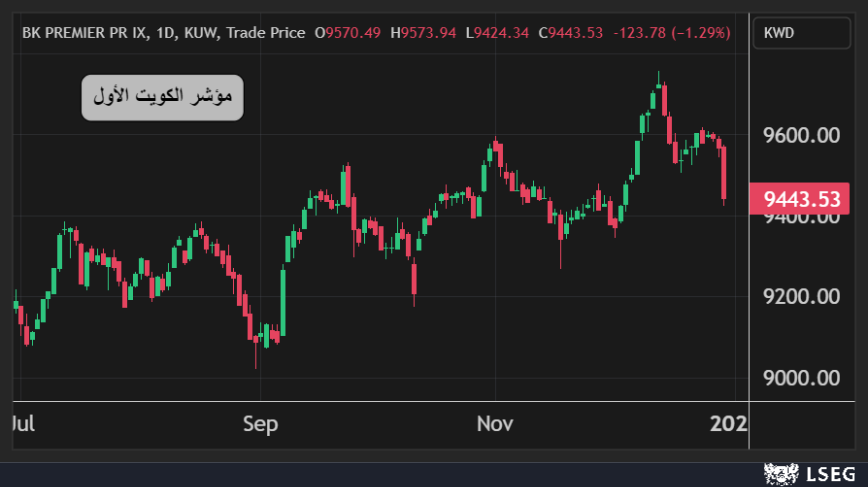Click the 9000.00 price axis label

coord(801,378)
